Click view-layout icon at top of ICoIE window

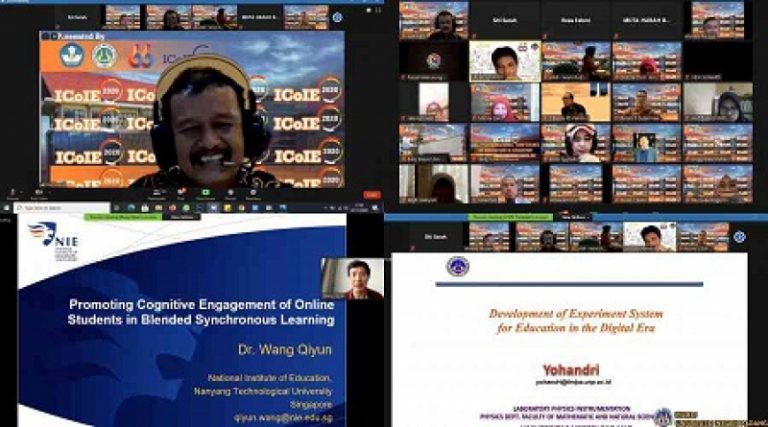tap(378, 10)
